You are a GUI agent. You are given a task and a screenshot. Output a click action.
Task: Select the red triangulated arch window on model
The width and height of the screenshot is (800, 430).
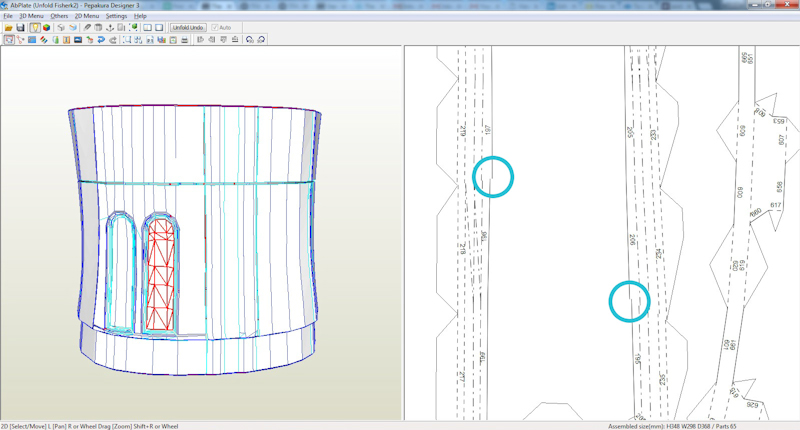click(161, 274)
